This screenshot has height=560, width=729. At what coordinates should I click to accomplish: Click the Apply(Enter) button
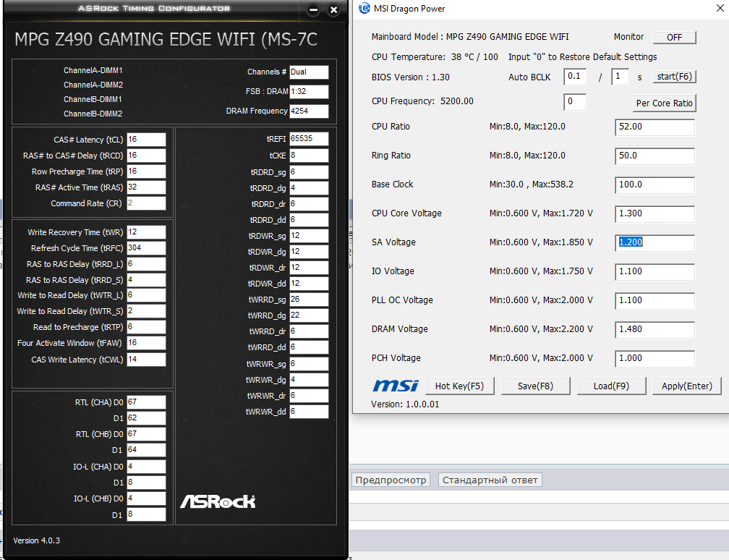[687, 386]
